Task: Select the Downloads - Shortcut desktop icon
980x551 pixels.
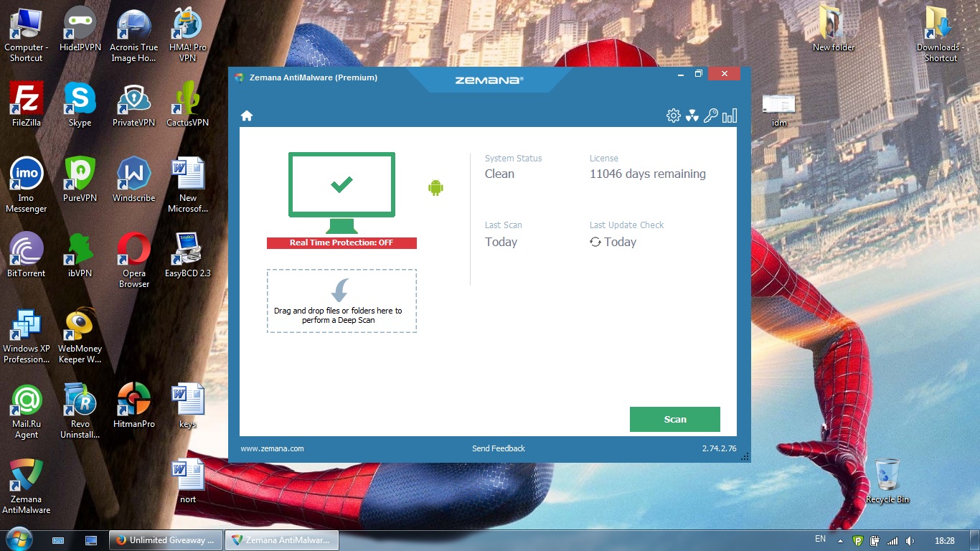Action: (x=941, y=34)
